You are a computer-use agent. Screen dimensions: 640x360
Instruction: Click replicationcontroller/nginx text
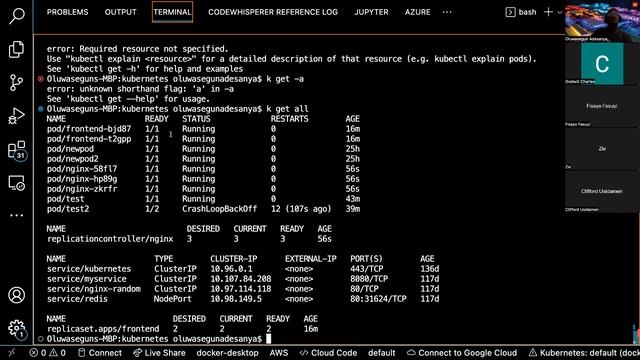[110, 239]
